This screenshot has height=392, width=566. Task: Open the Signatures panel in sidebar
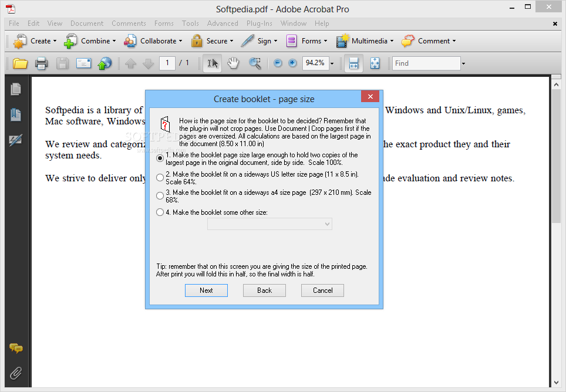click(x=16, y=140)
